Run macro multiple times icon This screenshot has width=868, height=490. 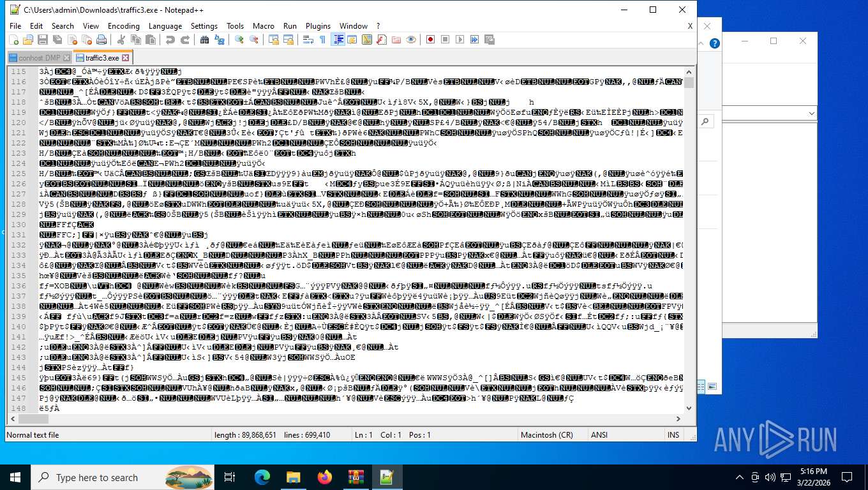474,40
